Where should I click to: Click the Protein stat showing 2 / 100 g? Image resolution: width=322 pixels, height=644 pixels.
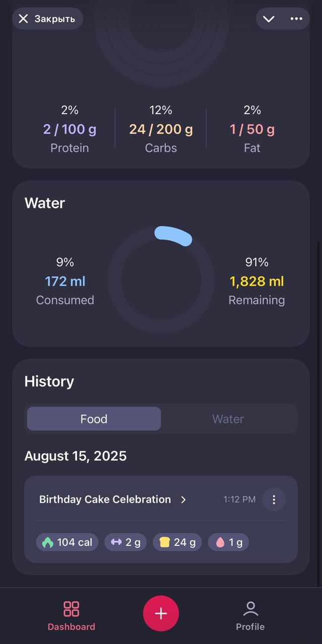point(69,129)
